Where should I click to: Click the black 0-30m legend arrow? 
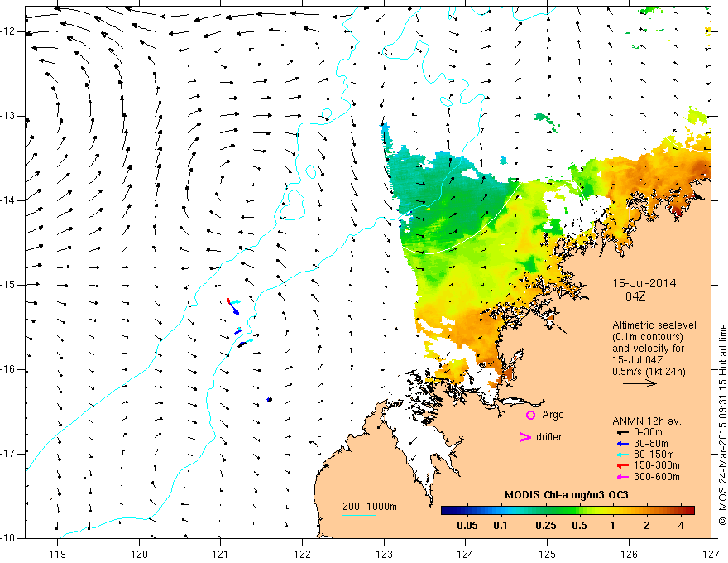point(623,432)
